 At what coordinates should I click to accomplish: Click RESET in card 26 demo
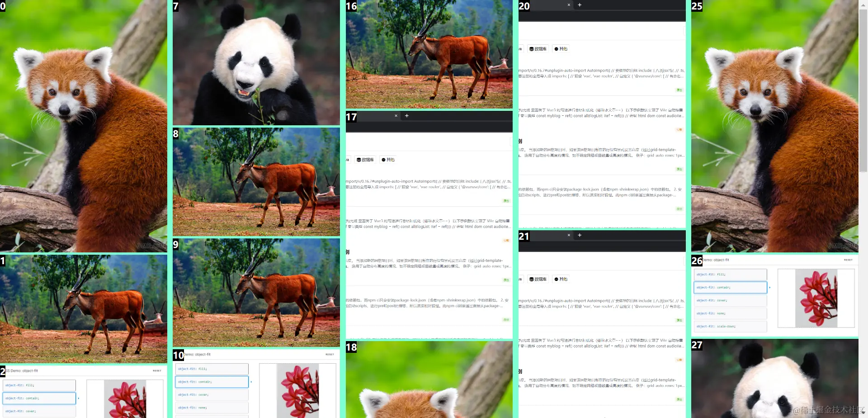click(x=848, y=260)
